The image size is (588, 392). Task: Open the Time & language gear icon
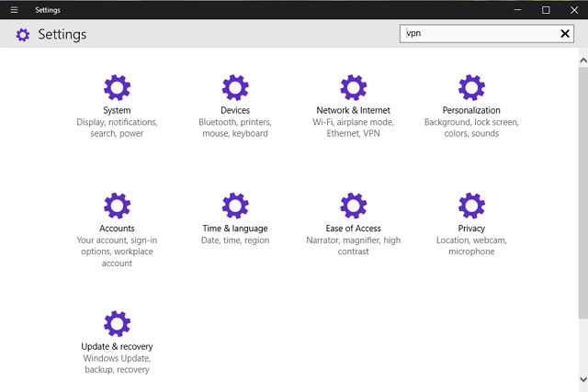point(235,206)
